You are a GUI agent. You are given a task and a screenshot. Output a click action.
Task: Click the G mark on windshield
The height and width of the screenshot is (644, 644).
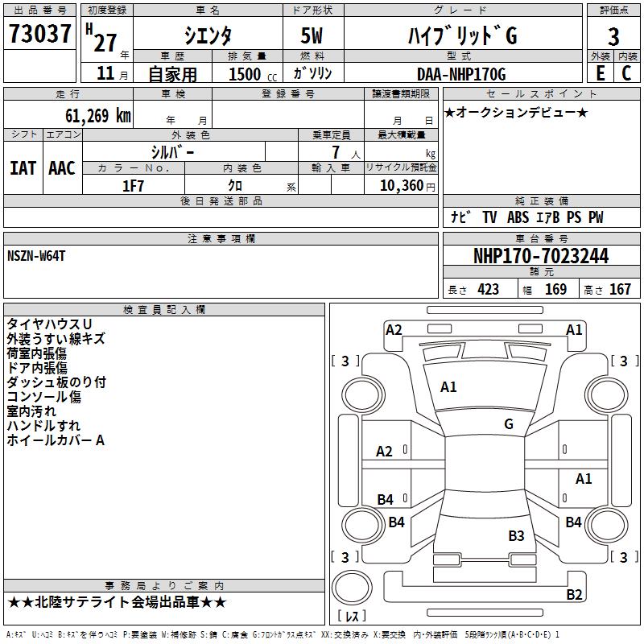point(509,424)
